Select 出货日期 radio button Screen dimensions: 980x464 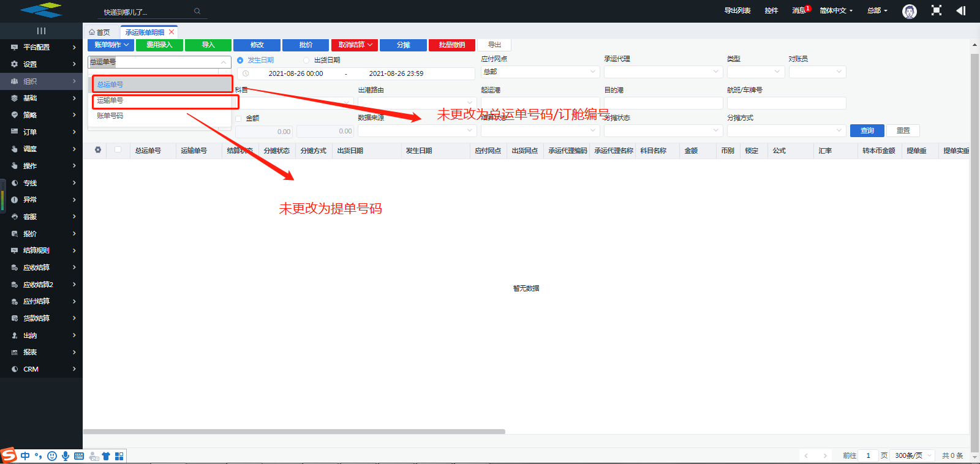[x=306, y=60]
